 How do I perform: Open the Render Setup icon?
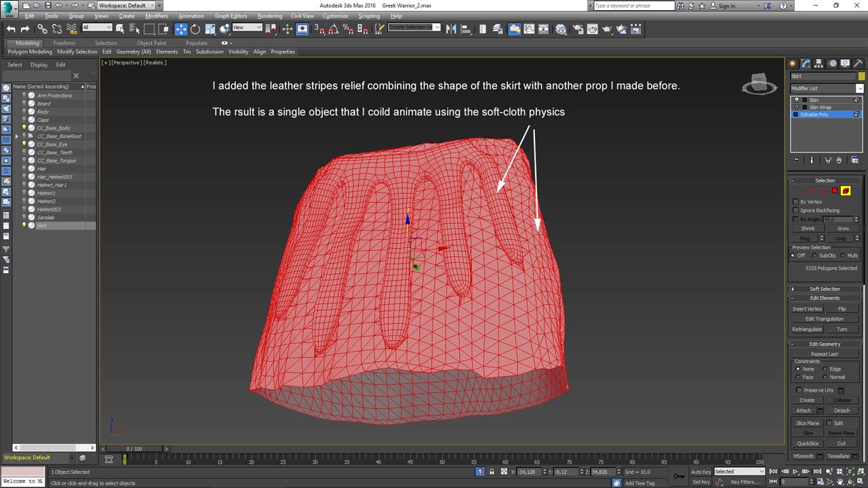click(x=578, y=29)
